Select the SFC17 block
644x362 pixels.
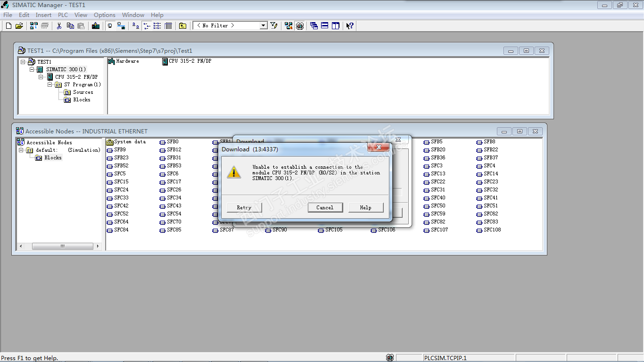(x=170, y=182)
